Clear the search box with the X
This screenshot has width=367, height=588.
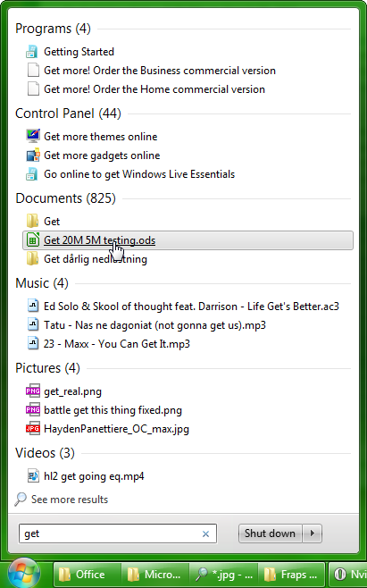[x=205, y=534]
